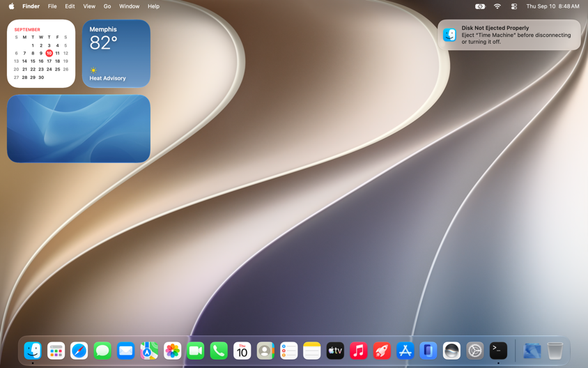Open Control Center from the menu bar

(514, 6)
